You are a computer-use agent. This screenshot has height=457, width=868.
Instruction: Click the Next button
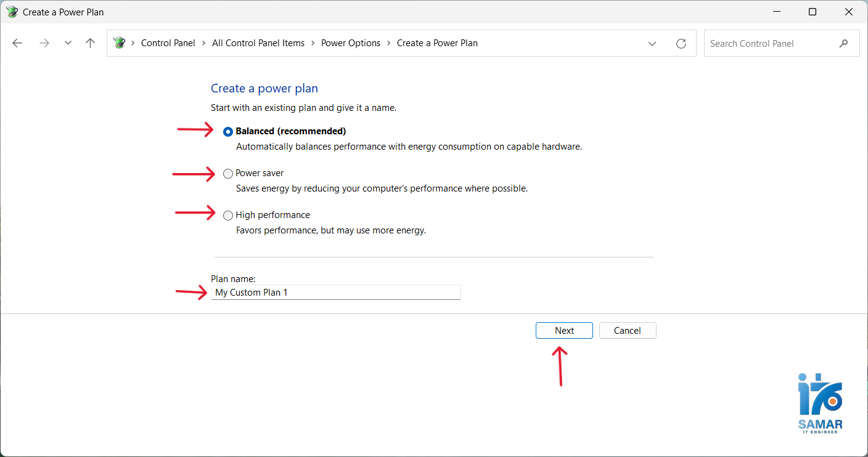564,331
